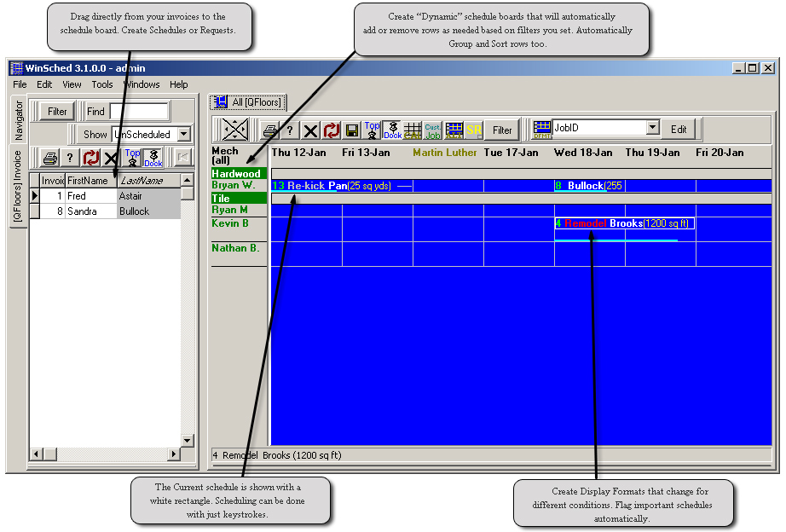Click the Print icon in the schedule board toolbar

click(x=270, y=130)
